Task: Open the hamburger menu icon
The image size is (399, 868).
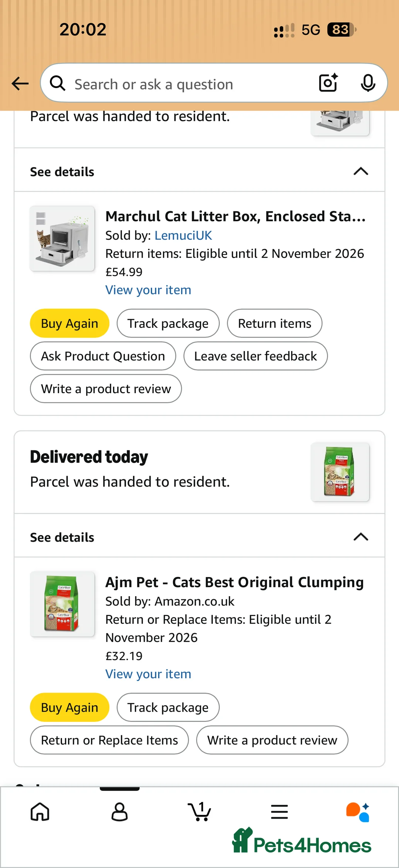Action: coord(279,812)
